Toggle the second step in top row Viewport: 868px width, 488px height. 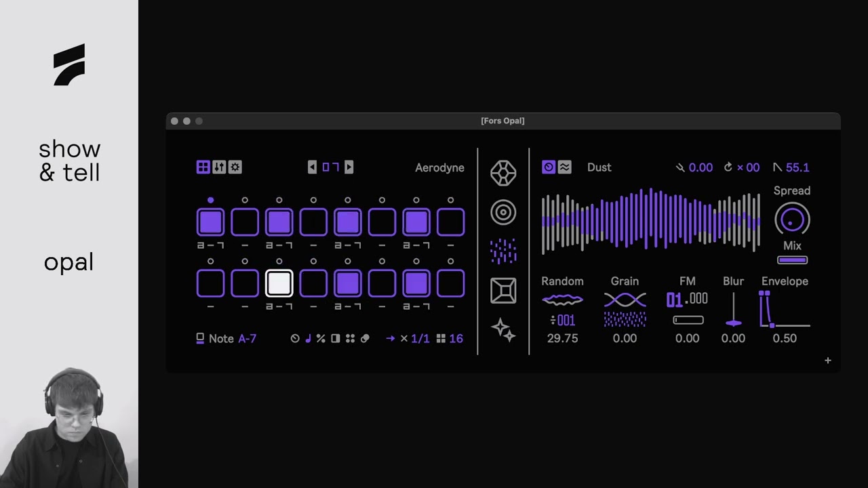[x=245, y=222]
